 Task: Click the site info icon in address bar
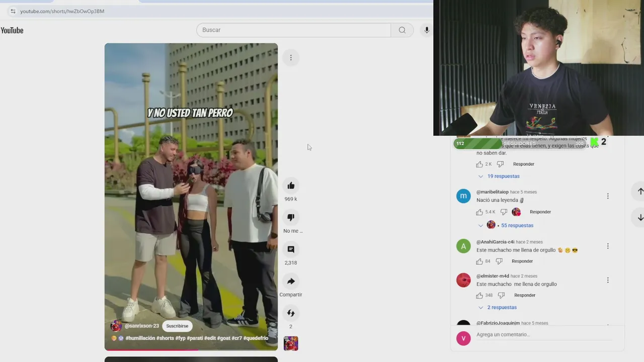[13, 11]
